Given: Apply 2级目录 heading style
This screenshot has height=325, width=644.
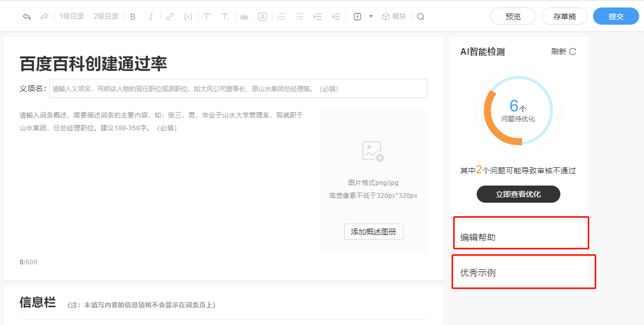Looking at the screenshot, I should [106, 17].
